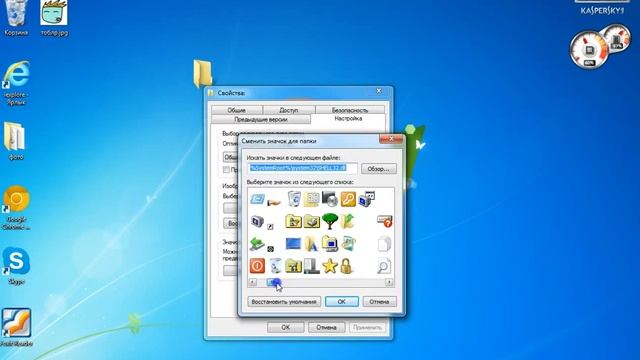
Task: Click the icon list scrollbar left arrow
Action: (253, 282)
